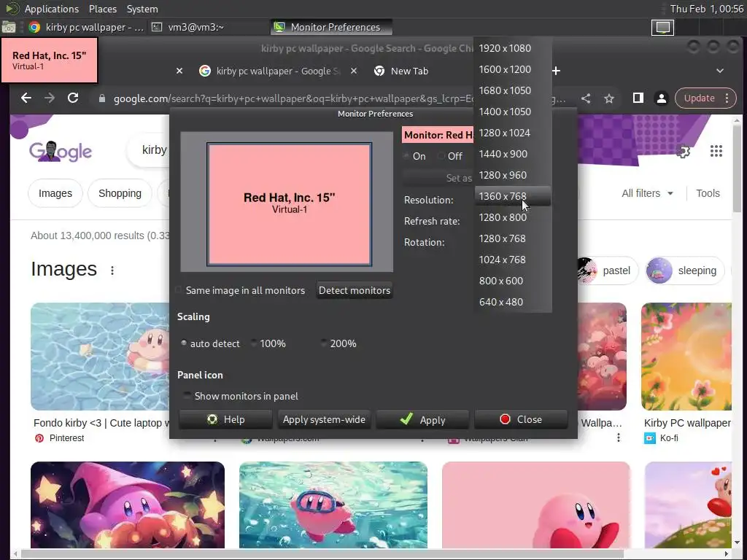The height and width of the screenshot is (560, 747).
Task: Open the Applications menu
Action: tap(52, 9)
